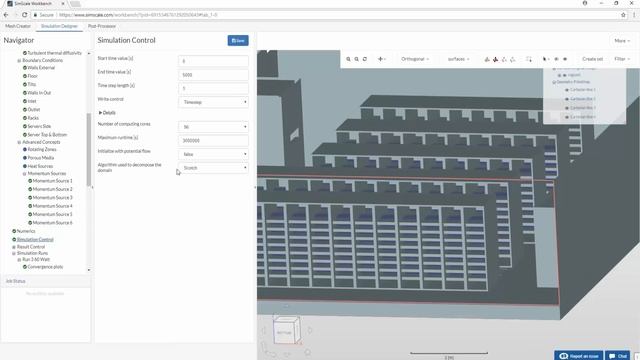
Task: Reset the 3D view with the refresh icon
Action: click(365, 59)
